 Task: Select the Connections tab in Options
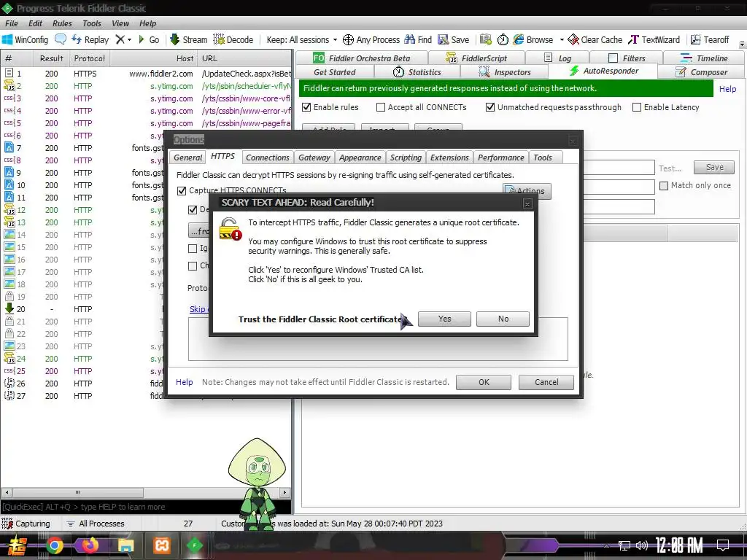pos(267,157)
